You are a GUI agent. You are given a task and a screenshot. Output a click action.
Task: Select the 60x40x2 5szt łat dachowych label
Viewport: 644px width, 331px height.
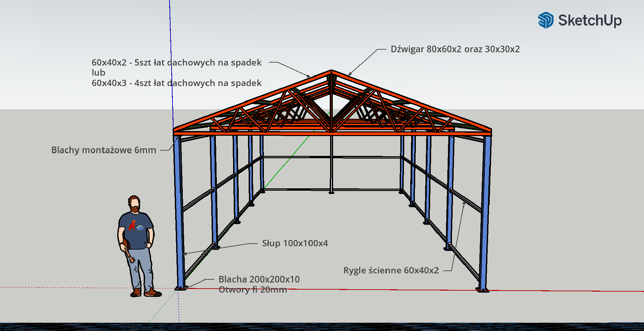point(176,63)
